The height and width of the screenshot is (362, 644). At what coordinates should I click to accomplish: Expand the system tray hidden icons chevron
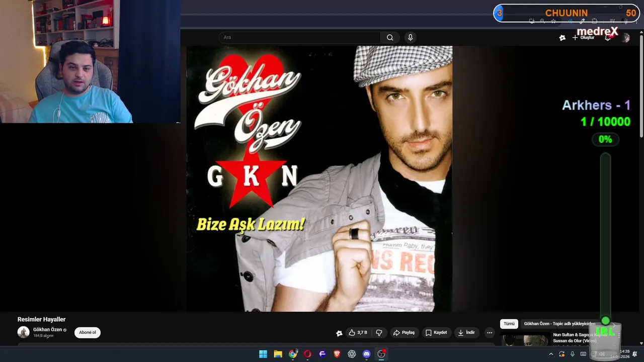(x=551, y=354)
